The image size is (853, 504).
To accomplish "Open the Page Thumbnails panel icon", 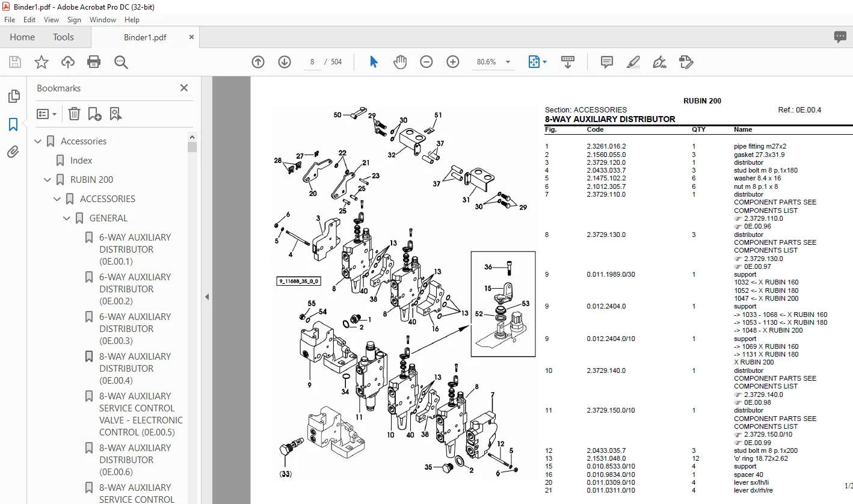I will click(x=13, y=96).
